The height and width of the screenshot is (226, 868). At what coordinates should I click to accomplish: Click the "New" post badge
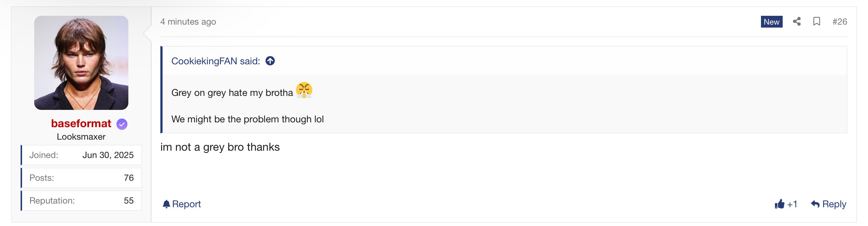click(x=771, y=22)
